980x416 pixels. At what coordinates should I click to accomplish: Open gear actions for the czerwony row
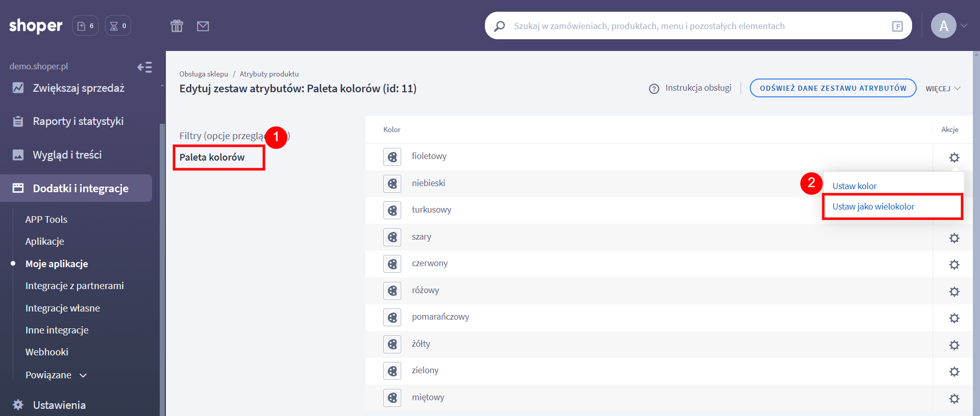click(x=953, y=265)
